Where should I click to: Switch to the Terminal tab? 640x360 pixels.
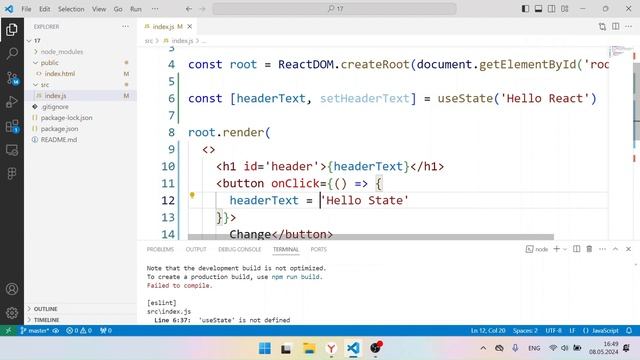pos(286,249)
